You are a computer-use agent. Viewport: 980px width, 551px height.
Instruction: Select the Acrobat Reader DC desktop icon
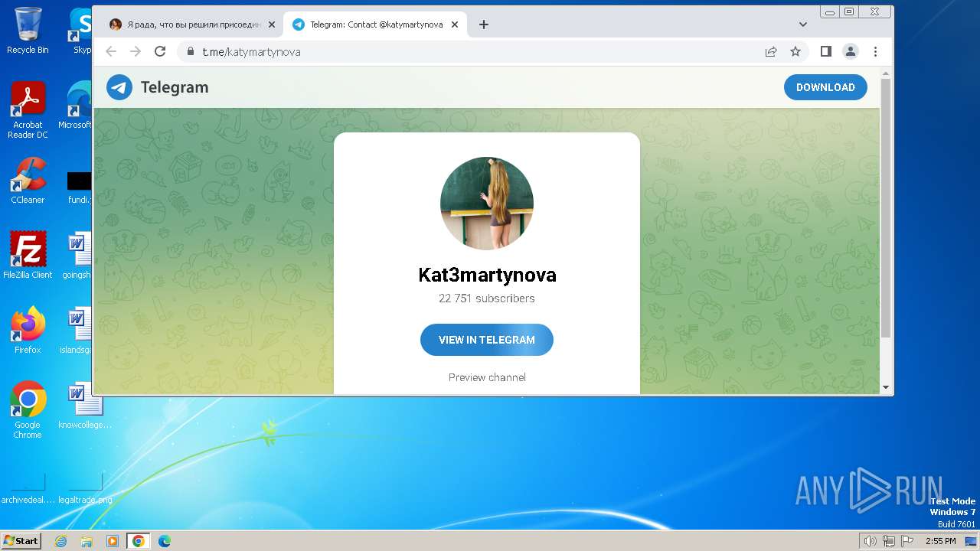click(x=28, y=110)
